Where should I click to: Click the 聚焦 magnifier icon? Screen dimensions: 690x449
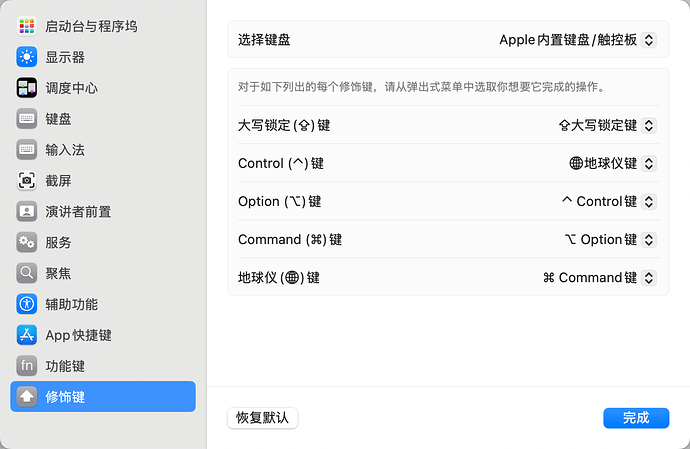tap(26, 273)
